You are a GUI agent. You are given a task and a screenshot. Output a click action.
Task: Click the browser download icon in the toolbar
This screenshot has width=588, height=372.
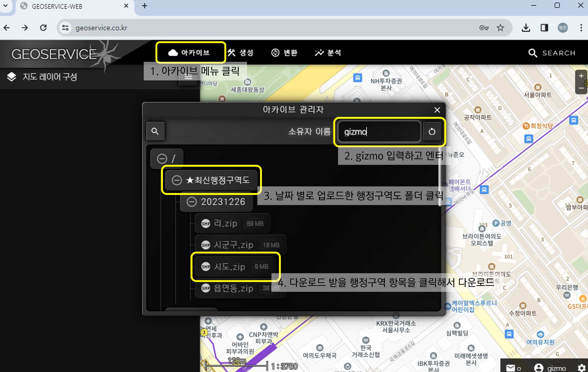click(x=526, y=27)
